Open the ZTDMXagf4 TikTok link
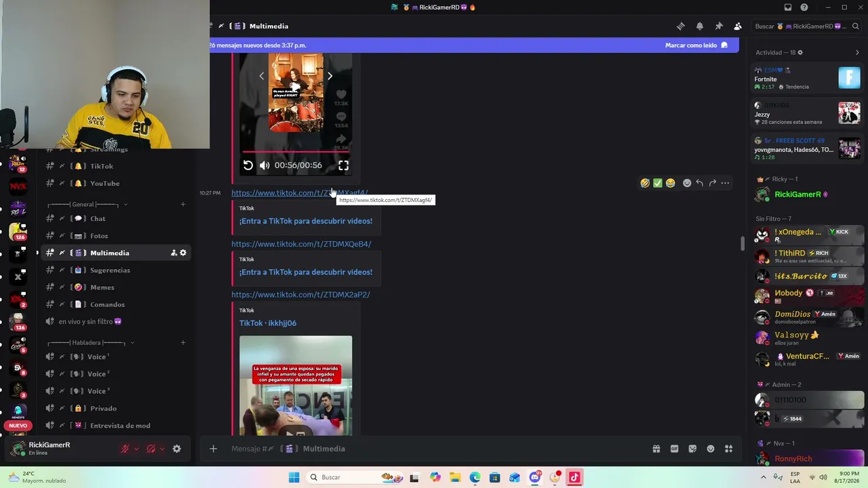Screen dimensions: 868x488 coord(300,193)
